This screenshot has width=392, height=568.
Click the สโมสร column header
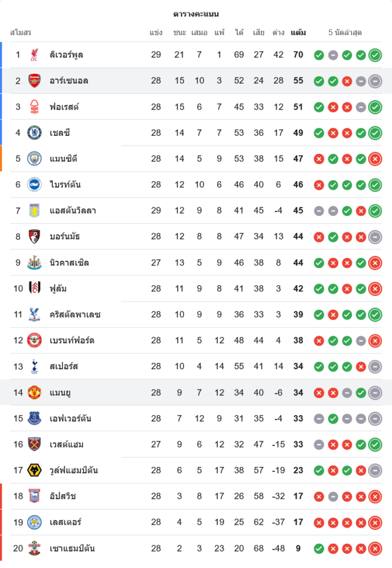20,33
